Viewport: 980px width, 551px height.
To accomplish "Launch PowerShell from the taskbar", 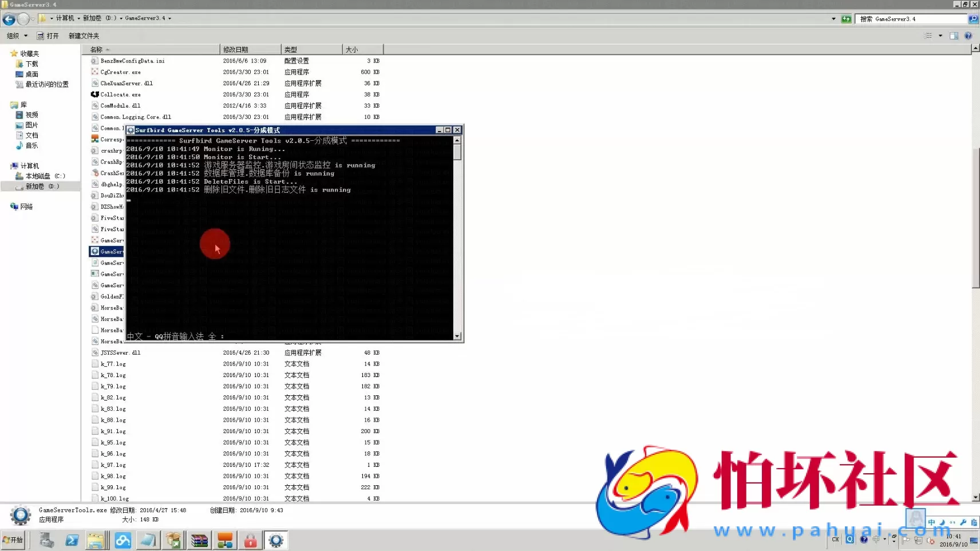I will pyautogui.click(x=72, y=540).
